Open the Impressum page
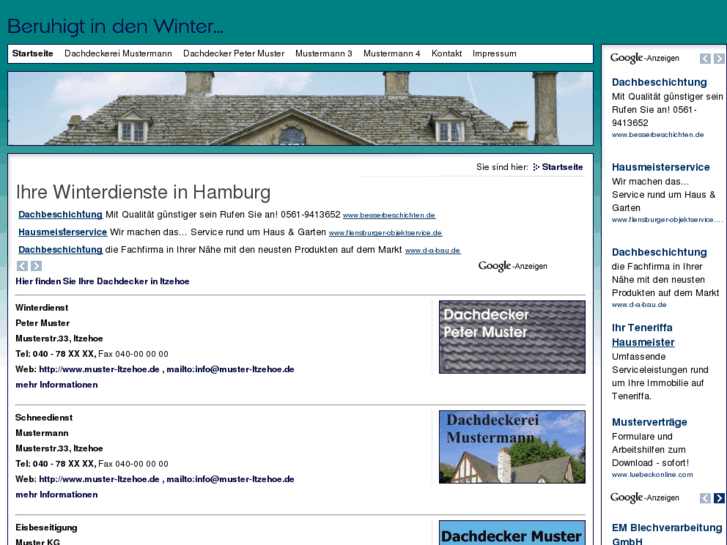Image resolution: width=727 pixels, height=545 pixels. click(494, 53)
